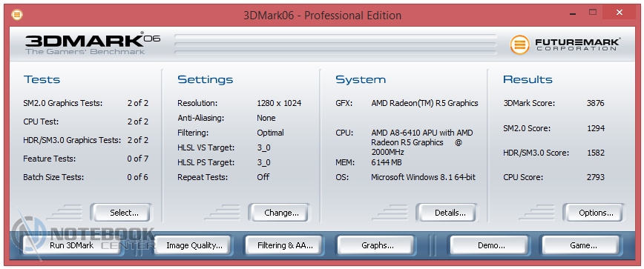Click the Settings section heading

pyautogui.click(x=206, y=79)
